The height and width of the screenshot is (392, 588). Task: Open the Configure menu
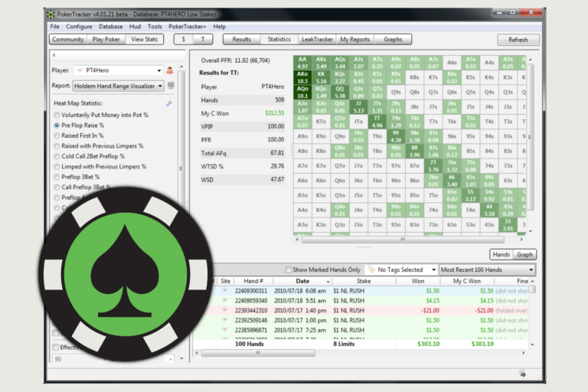point(79,27)
